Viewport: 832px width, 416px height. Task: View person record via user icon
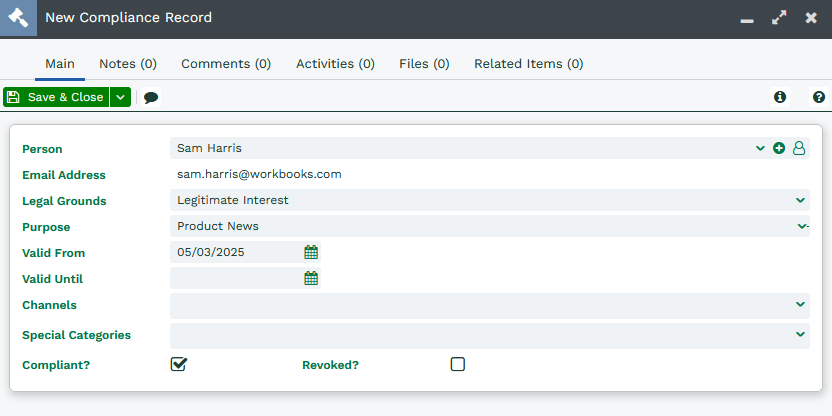[x=799, y=148]
